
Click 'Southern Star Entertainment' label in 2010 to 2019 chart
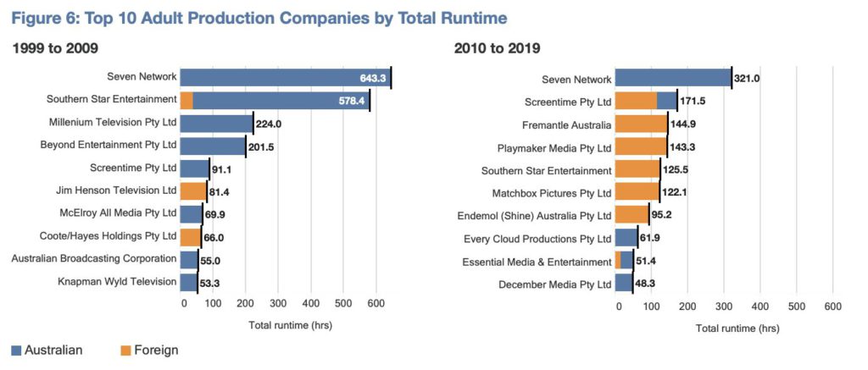(x=547, y=170)
